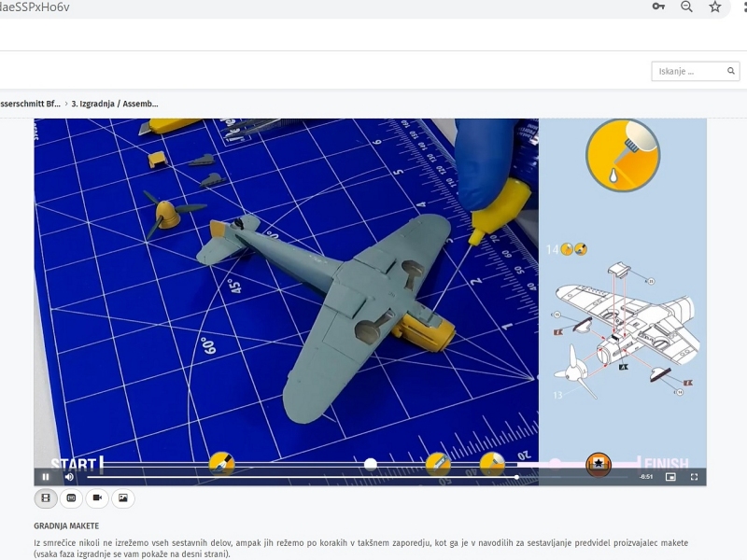Enable picture-in-picture mode
The width and height of the screenshot is (747, 560).
click(670, 477)
